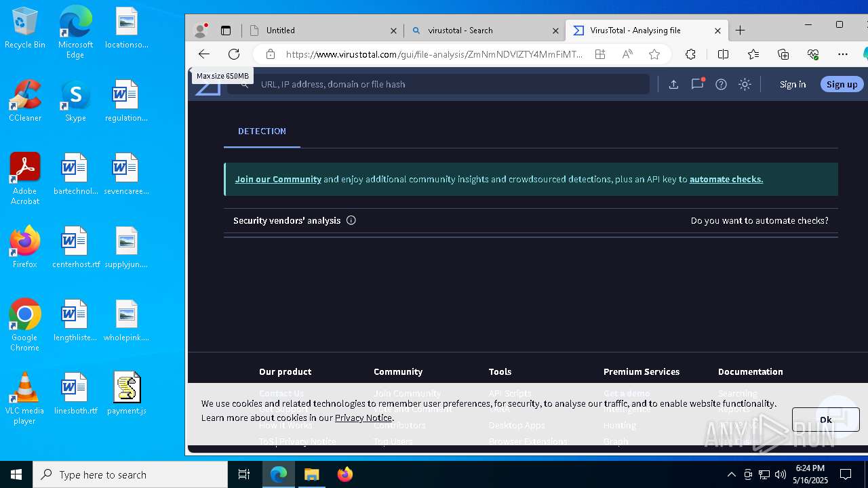Screen dimensions: 868x488
Task: Select Recycle Bin desktop icon
Action: [25, 28]
